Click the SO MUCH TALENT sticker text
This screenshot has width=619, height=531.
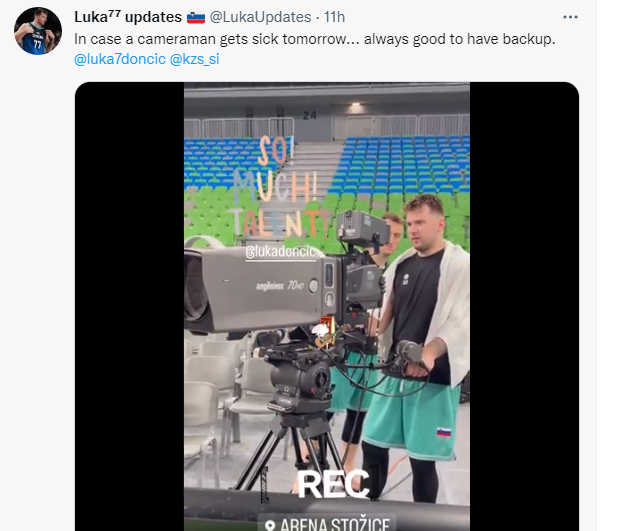pos(278,187)
